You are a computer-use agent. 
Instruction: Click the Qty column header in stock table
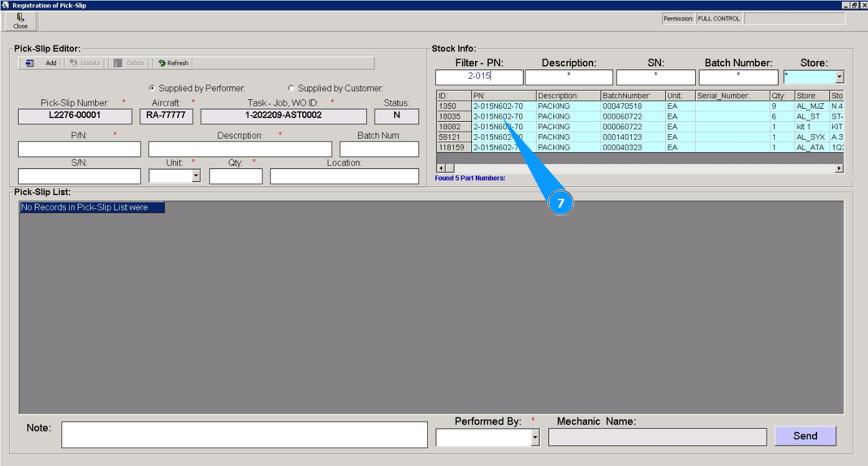(782, 96)
